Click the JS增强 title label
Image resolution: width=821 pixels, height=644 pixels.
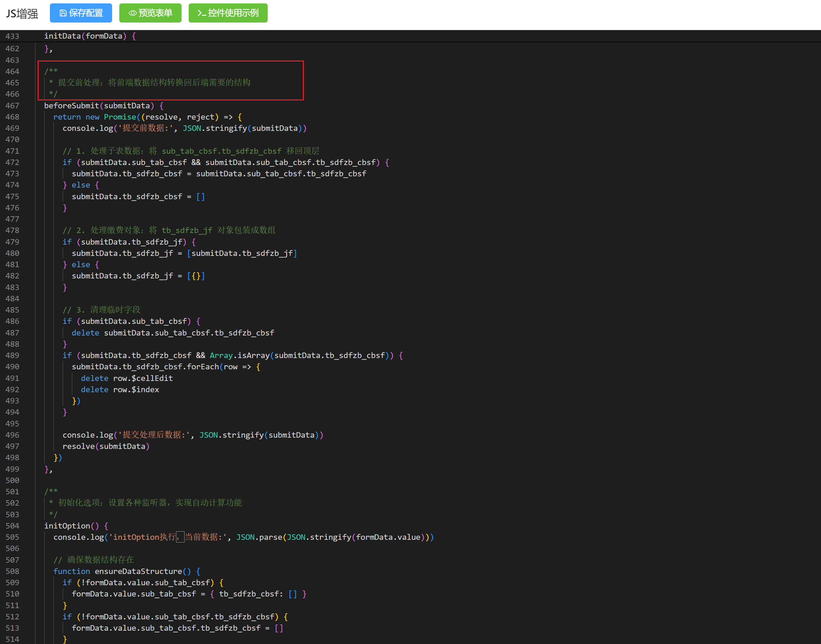tap(22, 14)
